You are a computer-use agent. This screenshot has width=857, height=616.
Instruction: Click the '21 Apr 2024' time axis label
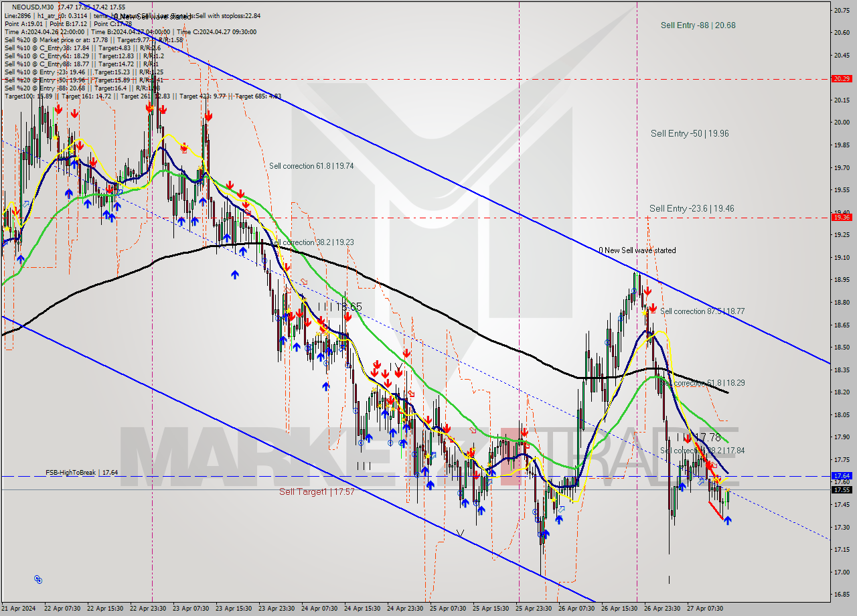point(19,609)
